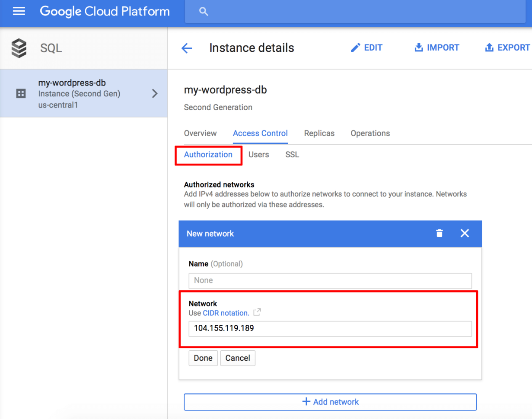This screenshot has width=532, height=419.
Task: Click the us-central1 region text
Action: (58, 105)
